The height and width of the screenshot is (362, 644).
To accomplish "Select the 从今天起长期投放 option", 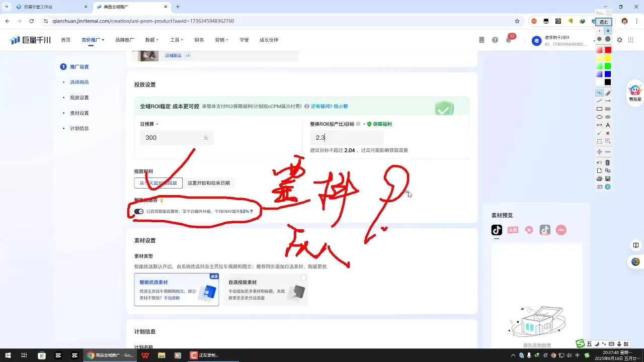I will click(157, 183).
